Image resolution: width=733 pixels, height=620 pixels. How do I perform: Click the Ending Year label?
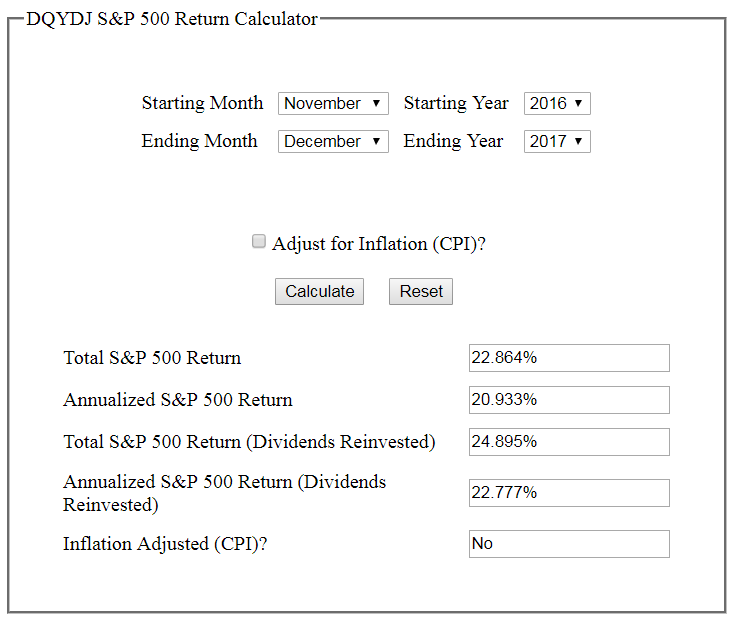click(x=453, y=141)
